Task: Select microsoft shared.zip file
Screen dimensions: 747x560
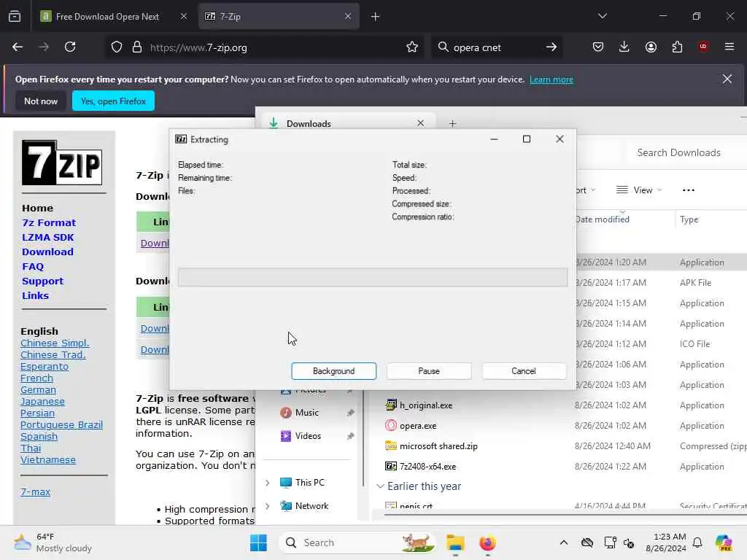Action: (x=438, y=446)
